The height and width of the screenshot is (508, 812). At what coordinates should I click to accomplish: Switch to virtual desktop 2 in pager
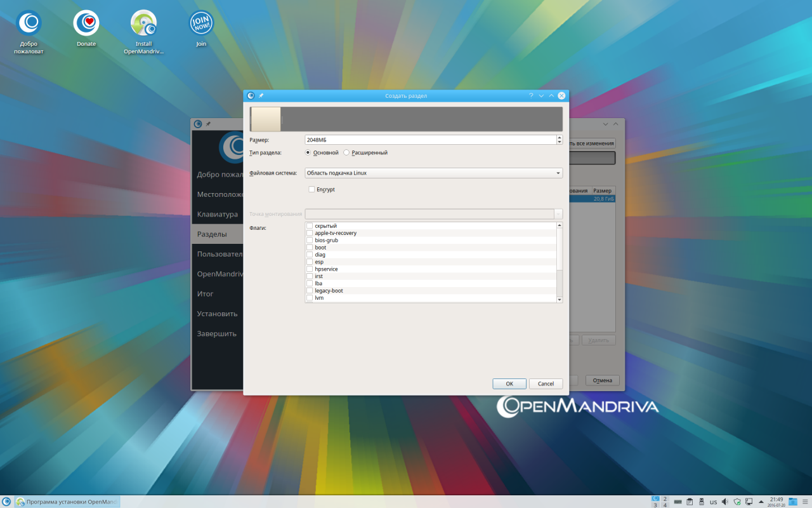pyautogui.click(x=665, y=498)
